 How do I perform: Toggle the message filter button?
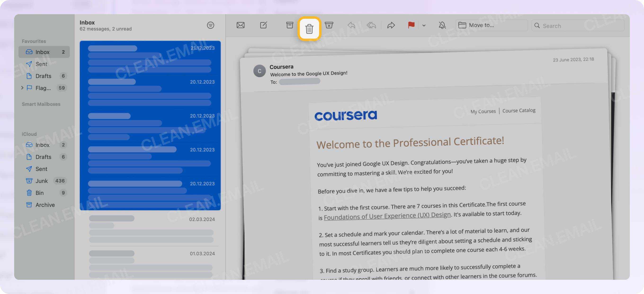[210, 25]
